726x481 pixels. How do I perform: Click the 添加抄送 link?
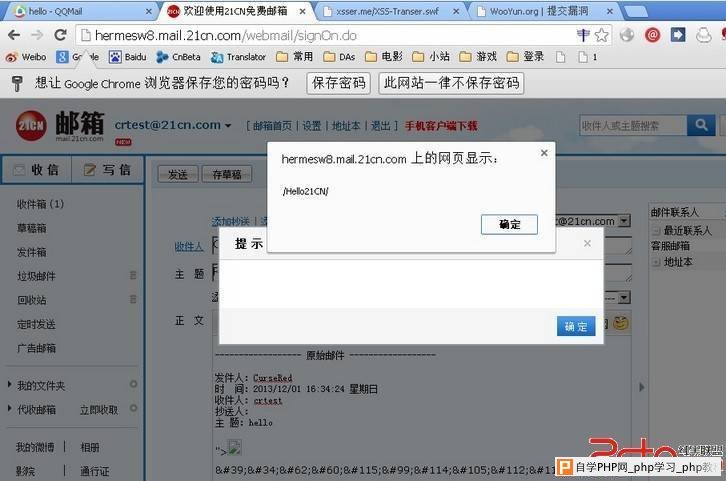(x=231, y=221)
